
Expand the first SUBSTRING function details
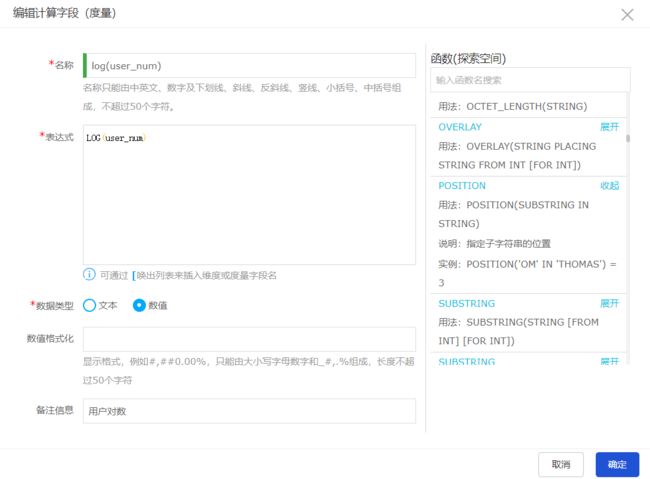point(609,304)
